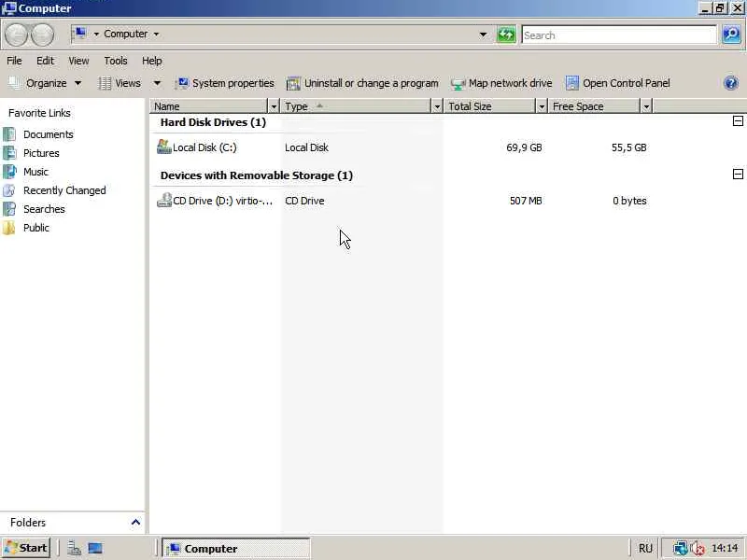
Task: Open Free Space column filter dropdown
Action: [x=646, y=106]
